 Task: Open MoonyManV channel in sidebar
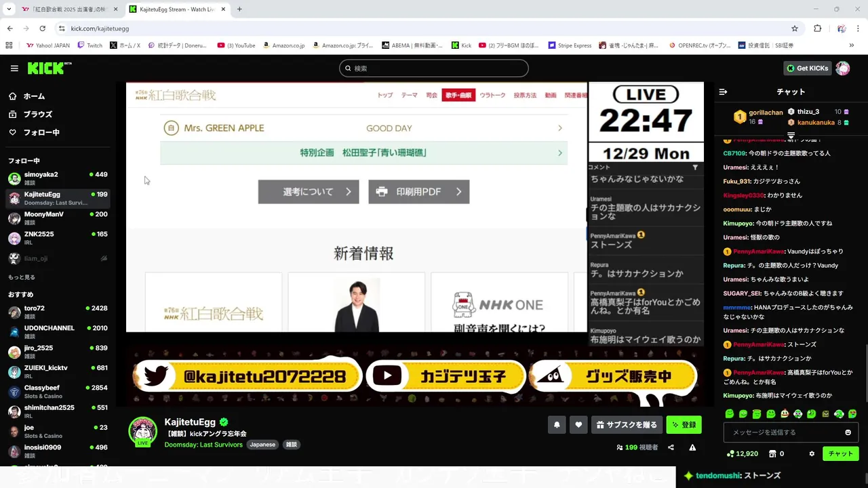pos(58,218)
